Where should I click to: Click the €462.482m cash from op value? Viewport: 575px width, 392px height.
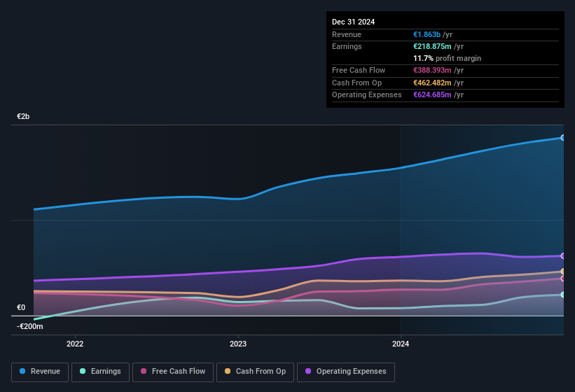432,83
